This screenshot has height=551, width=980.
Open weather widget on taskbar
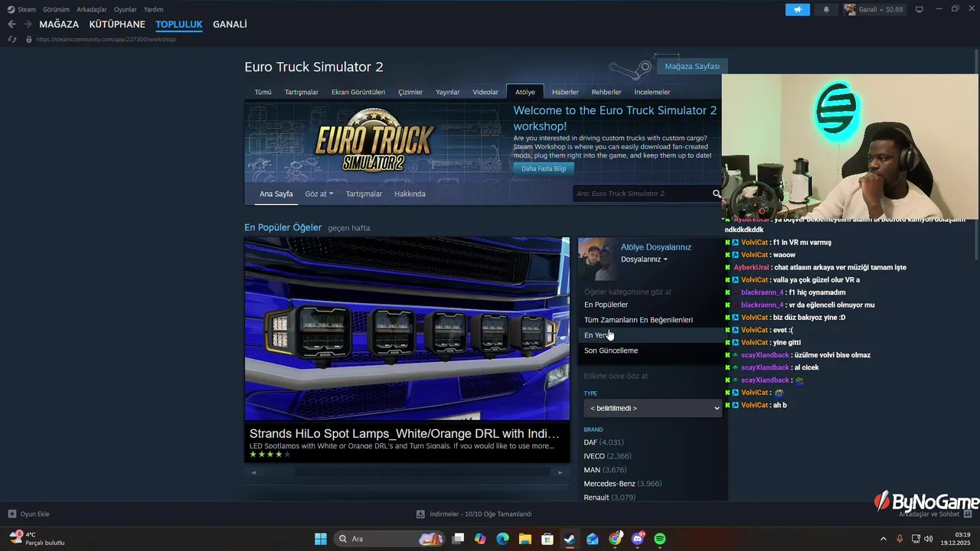click(x=37, y=539)
